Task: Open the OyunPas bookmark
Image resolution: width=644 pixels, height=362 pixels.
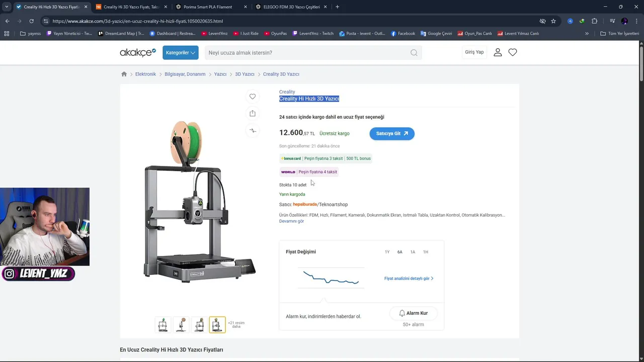Action: 275,34
